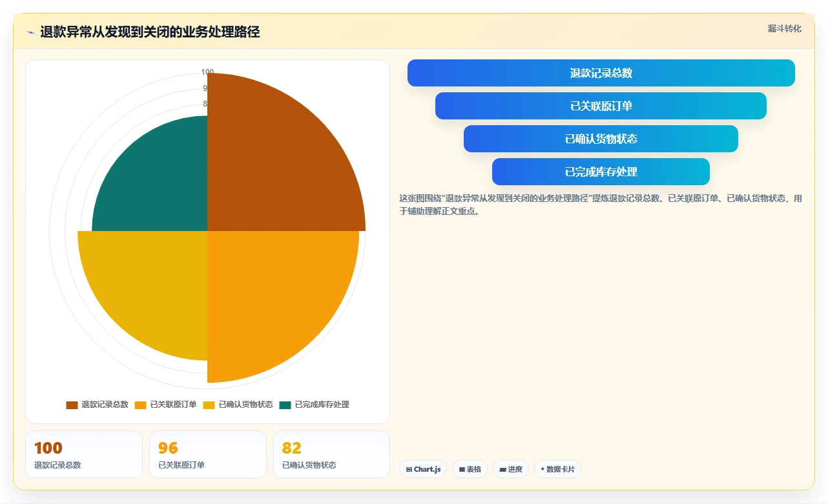Toggle 已完成库存处理 legend color box

click(285, 405)
